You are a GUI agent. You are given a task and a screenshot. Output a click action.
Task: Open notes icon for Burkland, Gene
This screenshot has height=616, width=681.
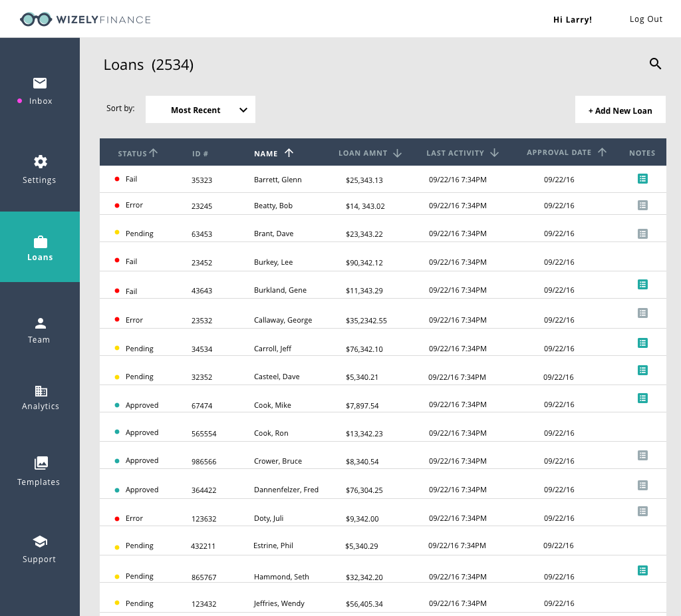643,285
